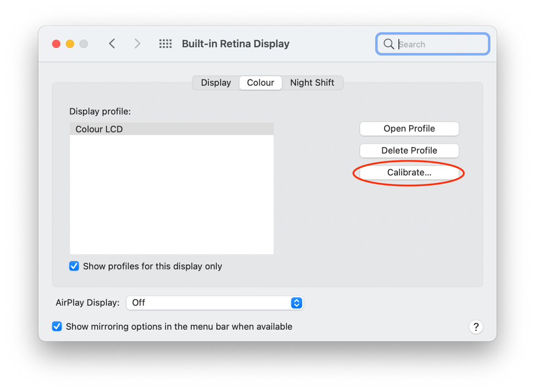This screenshot has height=392, width=535.
Task: Focus the Search field
Action: [x=432, y=43]
